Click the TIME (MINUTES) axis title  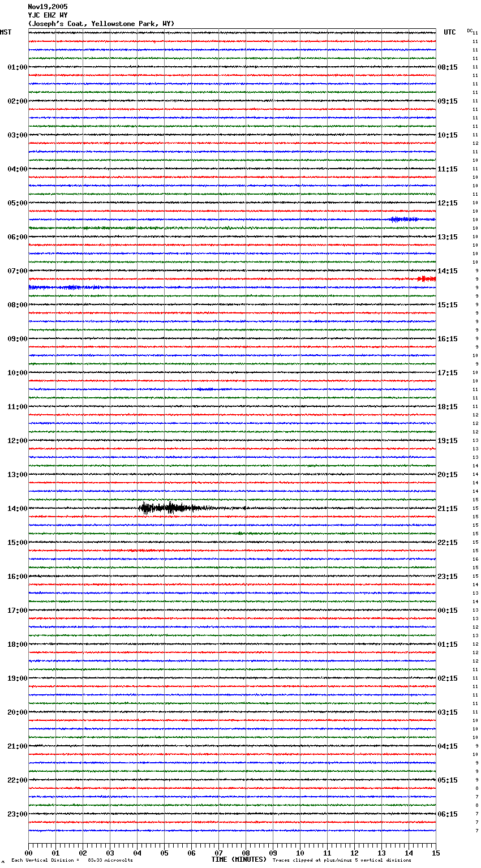[x=239, y=860]
